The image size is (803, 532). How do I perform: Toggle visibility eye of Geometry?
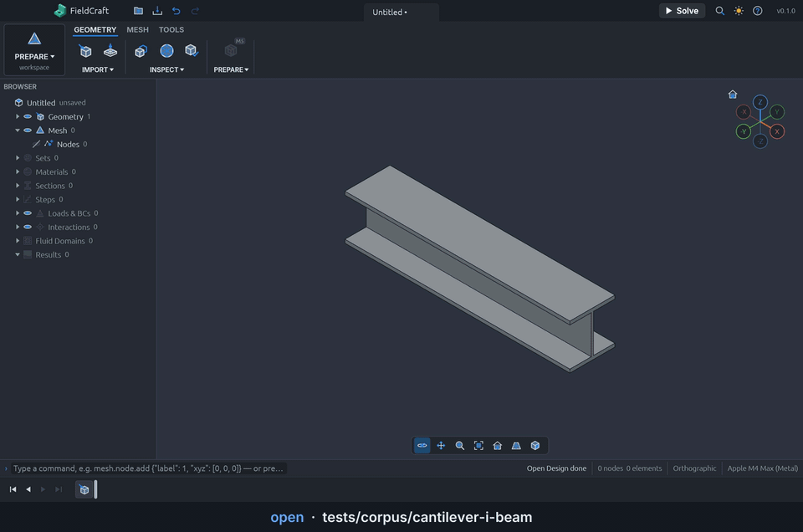pos(28,117)
